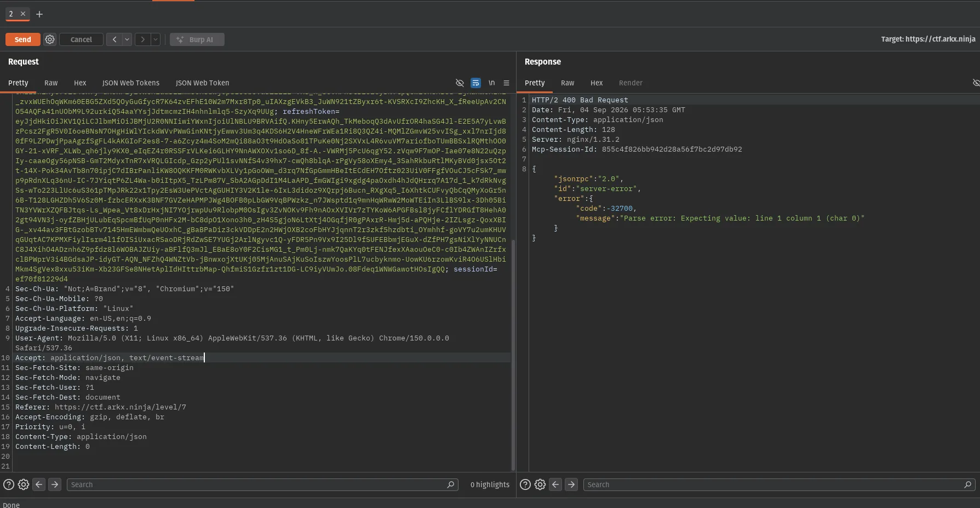980x508 pixels.
Task: Click request search magnifier icon
Action: [x=451, y=484]
